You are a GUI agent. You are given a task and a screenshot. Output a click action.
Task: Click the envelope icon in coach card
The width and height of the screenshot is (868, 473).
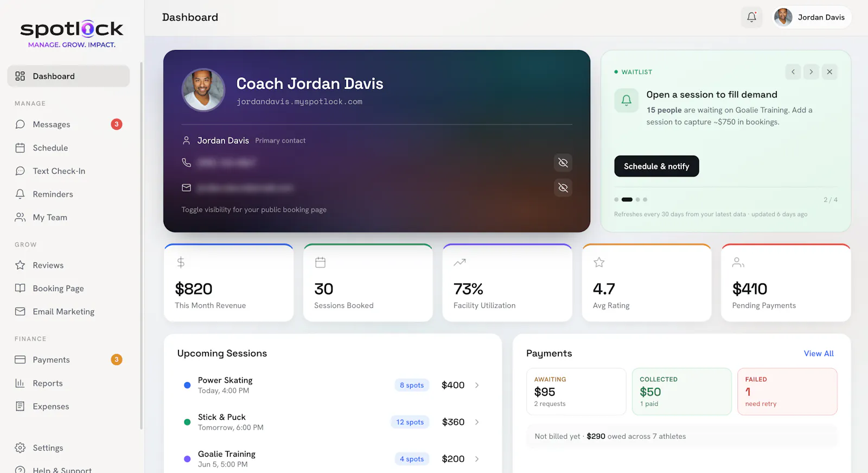186,188
